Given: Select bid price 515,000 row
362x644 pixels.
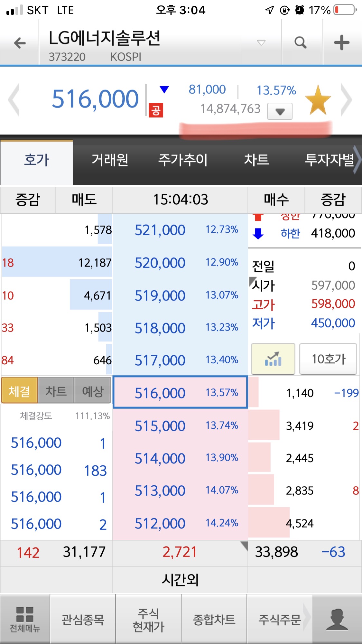Looking at the screenshot, I should pos(180,426).
